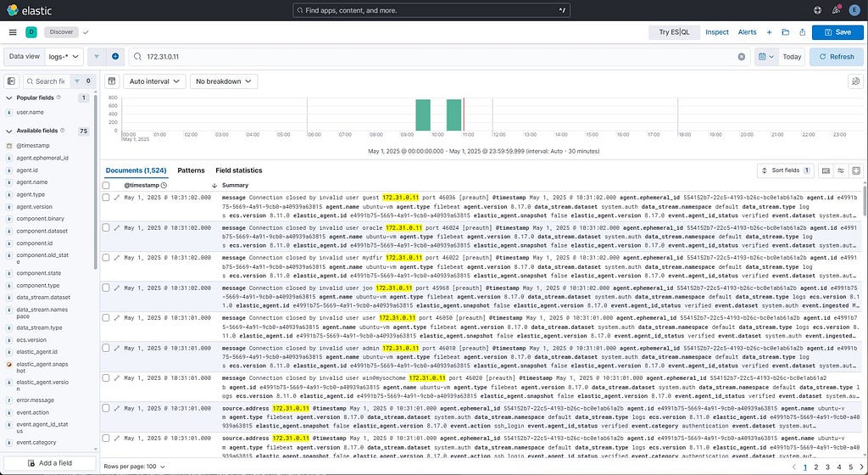This screenshot has height=475, width=868.
Task: Create a new search with plus icon
Action: click(x=769, y=32)
